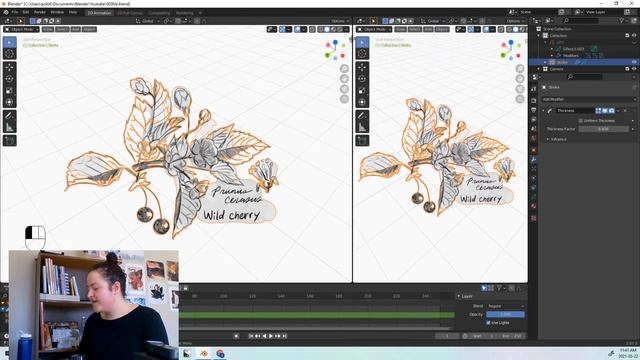Select the Select Box tool in right viewport
The height and width of the screenshot is (360, 640).
[x=362, y=42]
